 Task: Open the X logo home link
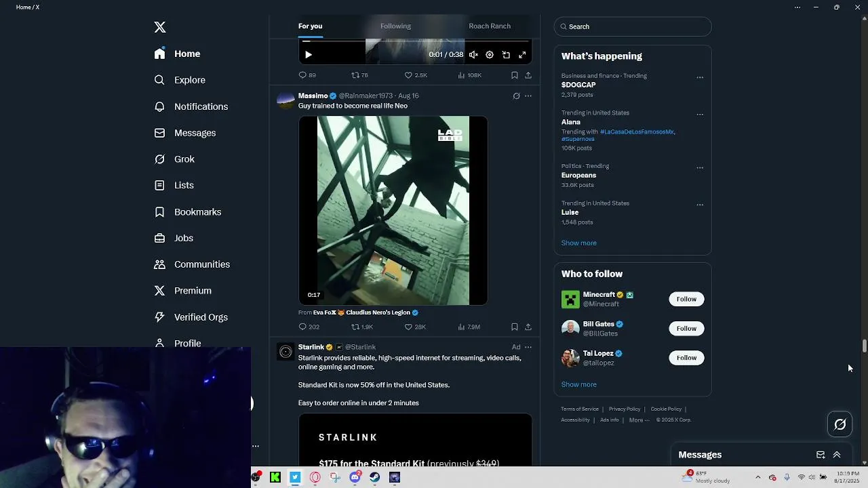(160, 27)
